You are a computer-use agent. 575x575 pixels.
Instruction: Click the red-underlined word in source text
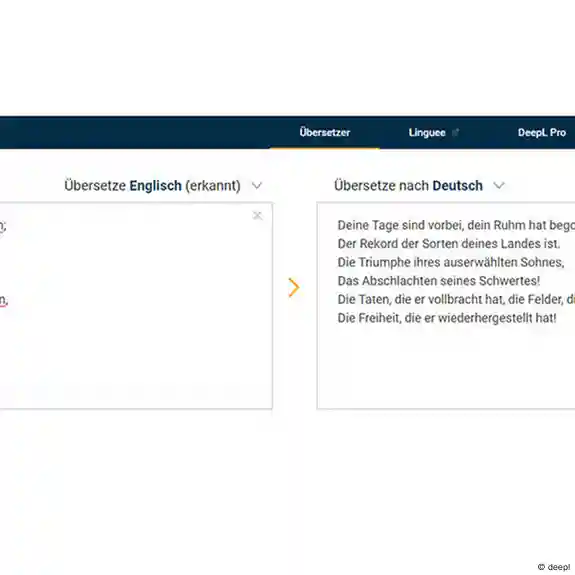3,300
